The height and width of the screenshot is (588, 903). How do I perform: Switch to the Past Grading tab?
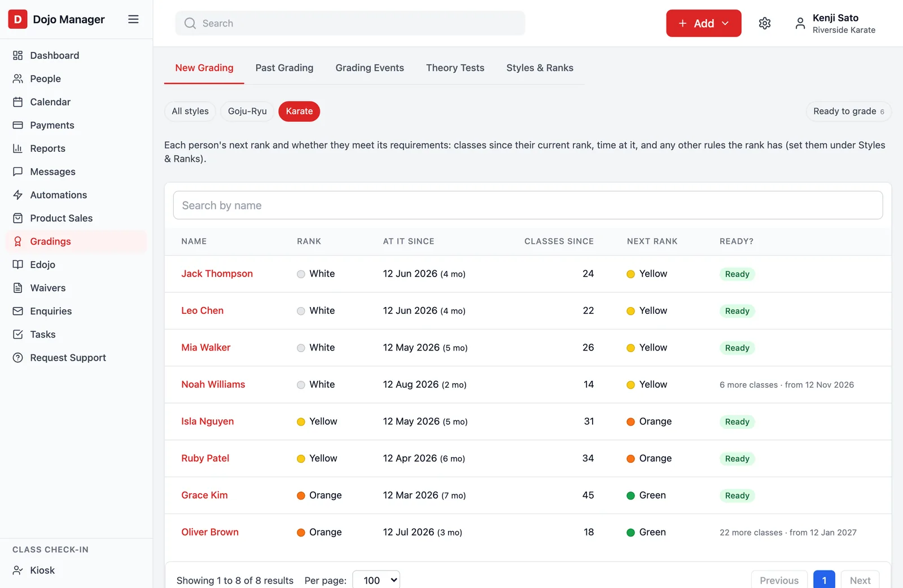(284, 68)
